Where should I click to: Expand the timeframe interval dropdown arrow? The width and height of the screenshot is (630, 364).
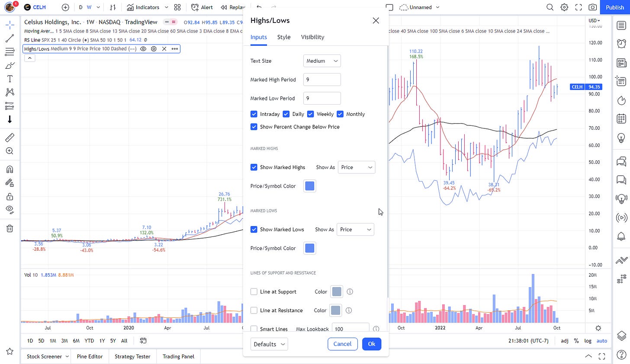[98, 7]
